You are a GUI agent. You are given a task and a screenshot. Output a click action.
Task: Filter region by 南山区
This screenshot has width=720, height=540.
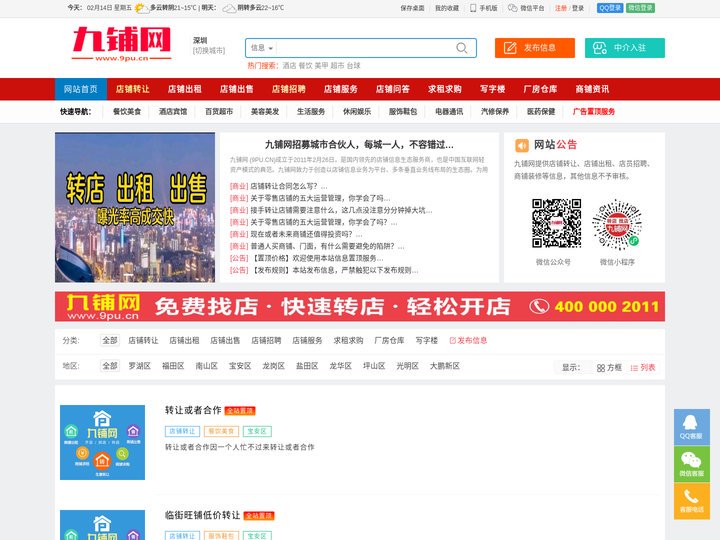(207, 366)
